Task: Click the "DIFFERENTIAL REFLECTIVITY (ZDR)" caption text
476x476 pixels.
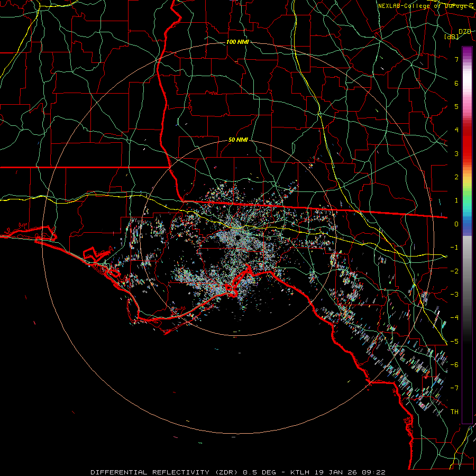Action: click(x=165, y=472)
